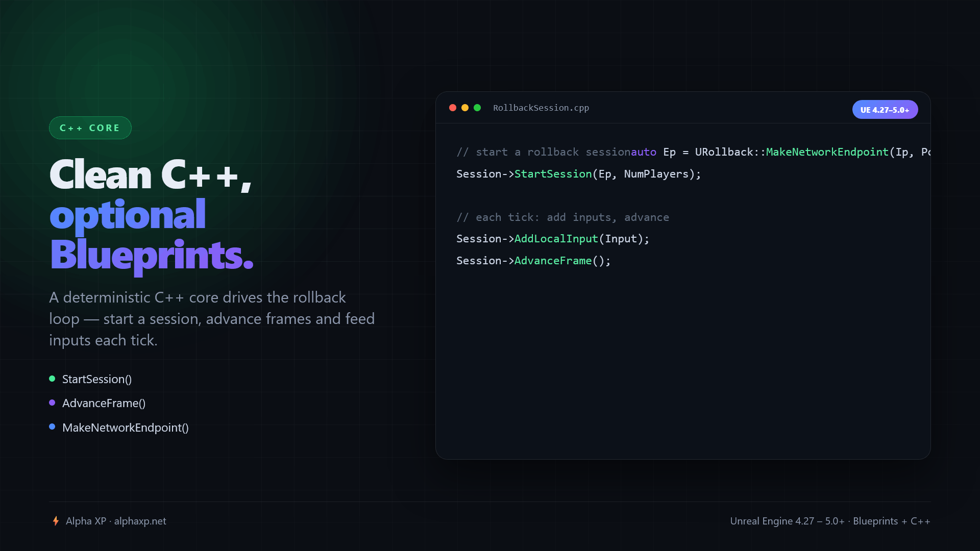Screen dimensions: 980x551
Task: Click the C++ CORE pill label
Action: pos(90,128)
